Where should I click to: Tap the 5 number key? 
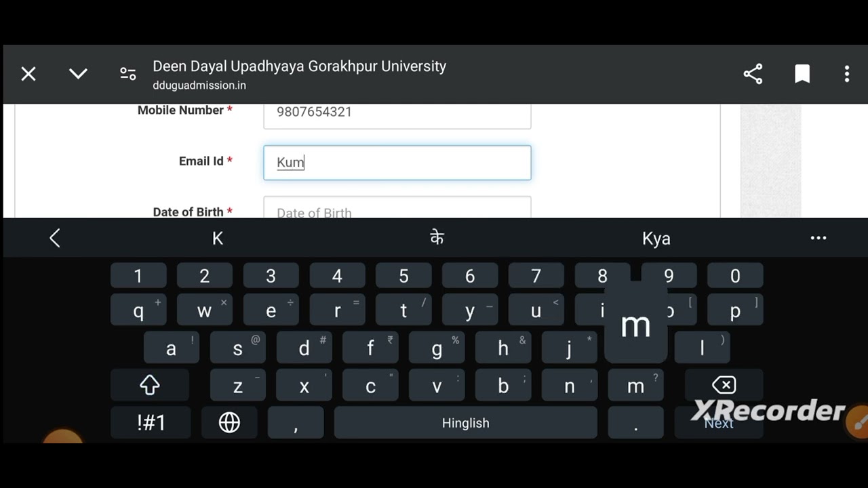click(x=403, y=276)
